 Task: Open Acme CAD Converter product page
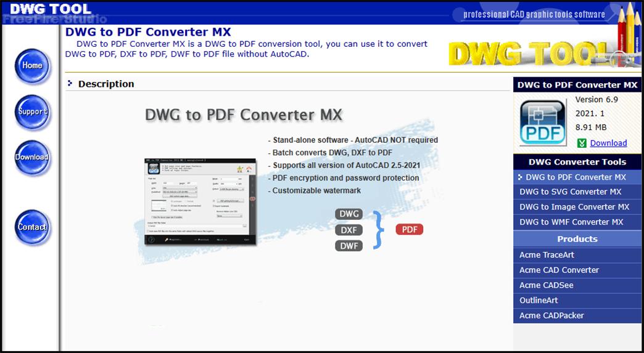pyautogui.click(x=577, y=270)
